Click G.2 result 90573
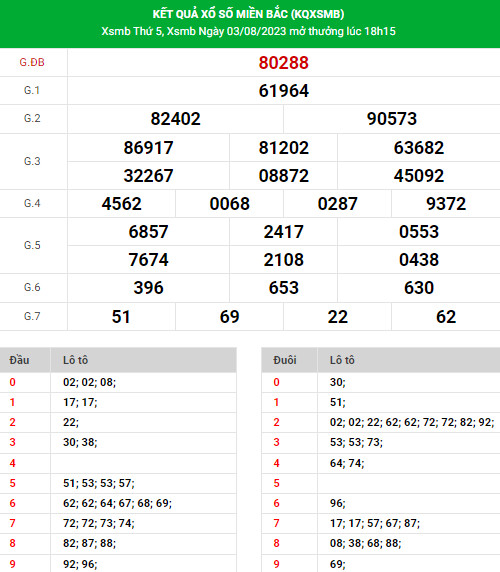 [x=392, y=119]
